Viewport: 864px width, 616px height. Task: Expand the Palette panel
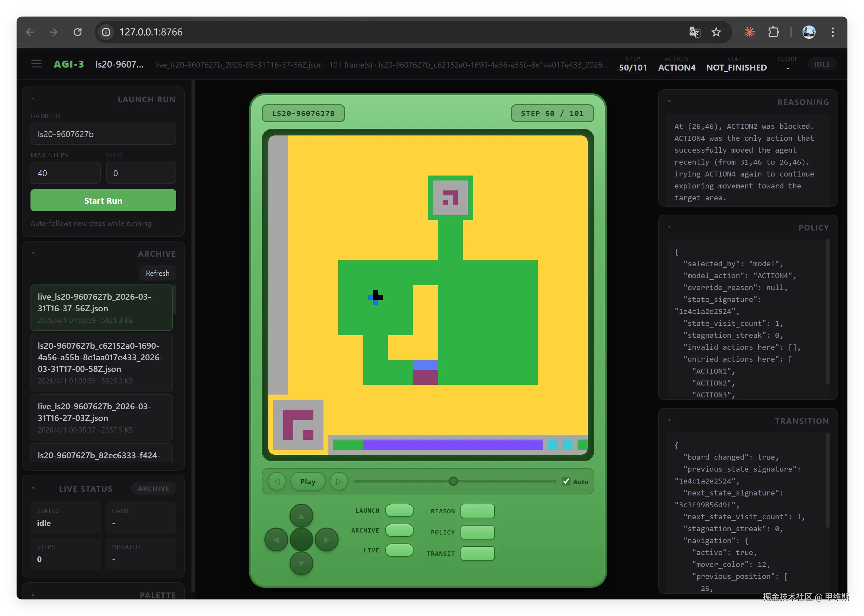pos(33,595)
